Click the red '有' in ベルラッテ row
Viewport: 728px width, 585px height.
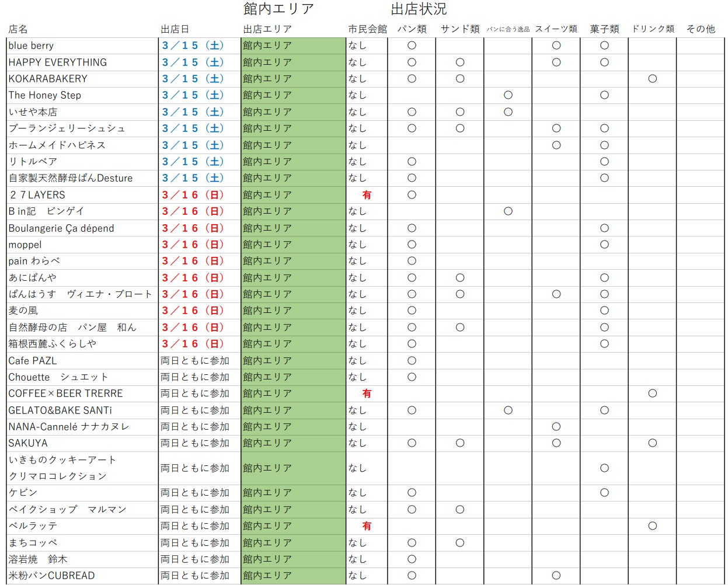point(367,526)
